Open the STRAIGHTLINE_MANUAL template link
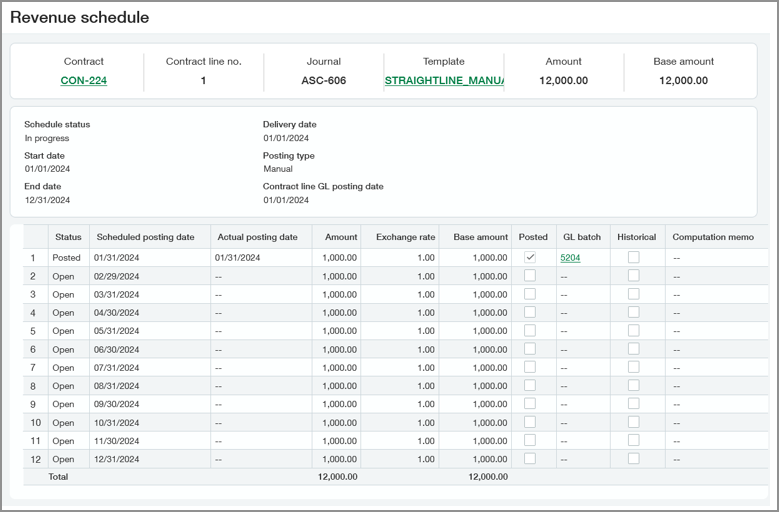Screen dimensions: 779x512 (443, 80)
